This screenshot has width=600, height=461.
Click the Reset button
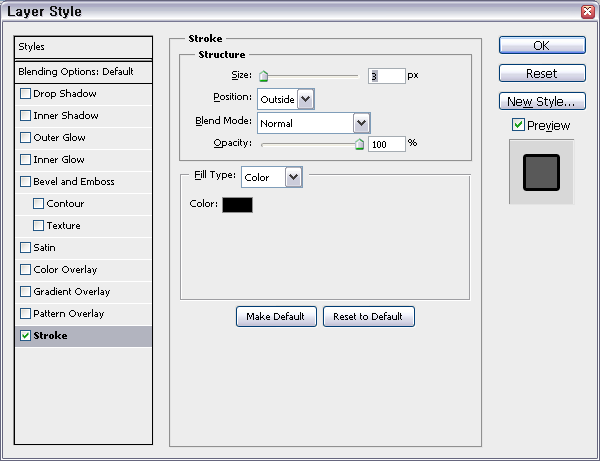click(542, 73)
